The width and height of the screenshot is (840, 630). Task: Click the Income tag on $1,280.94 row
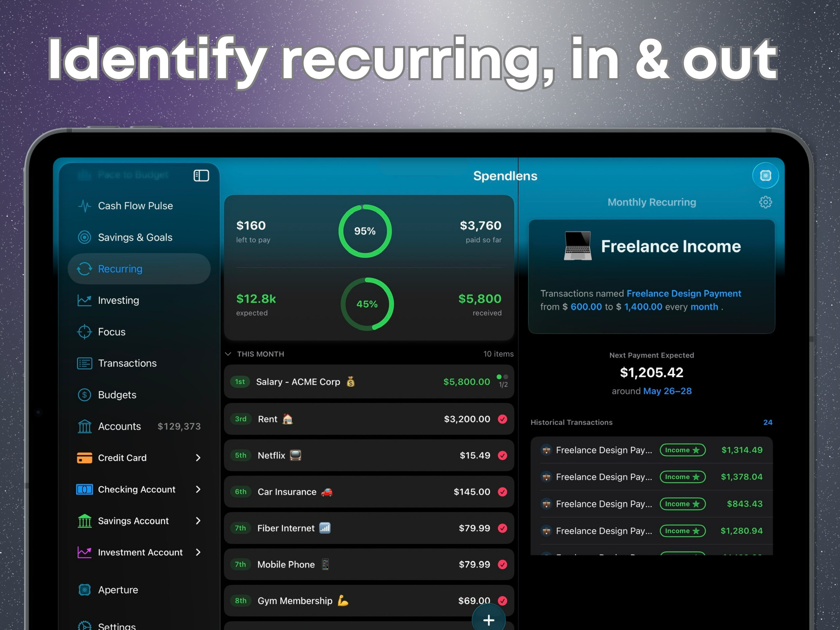[682, 531]
